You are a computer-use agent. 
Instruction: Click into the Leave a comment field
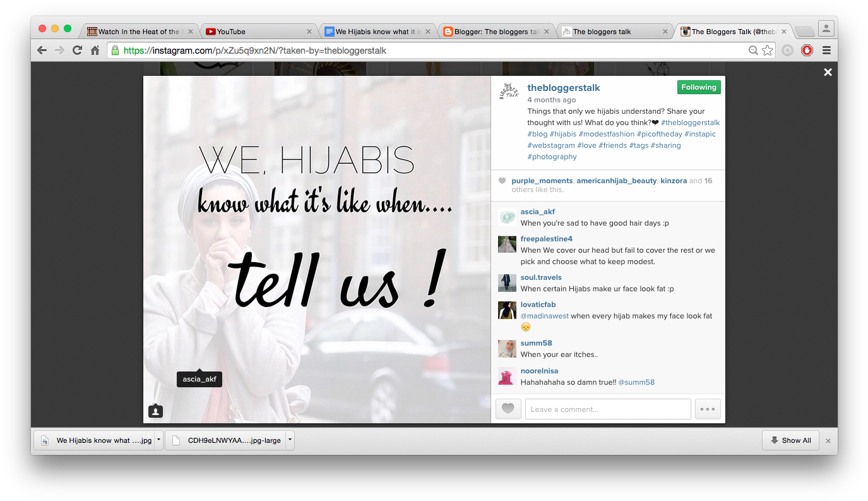607,409
